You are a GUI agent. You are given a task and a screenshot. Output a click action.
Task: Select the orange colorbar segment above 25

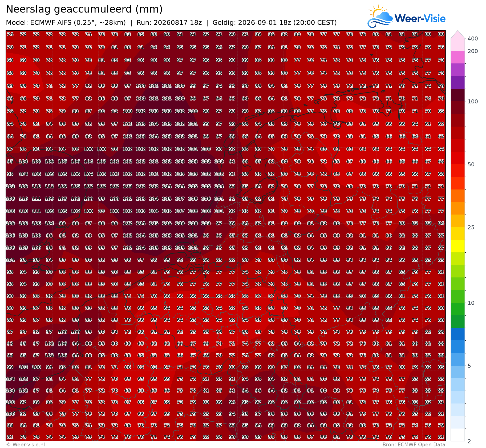(x=458, y=208)
